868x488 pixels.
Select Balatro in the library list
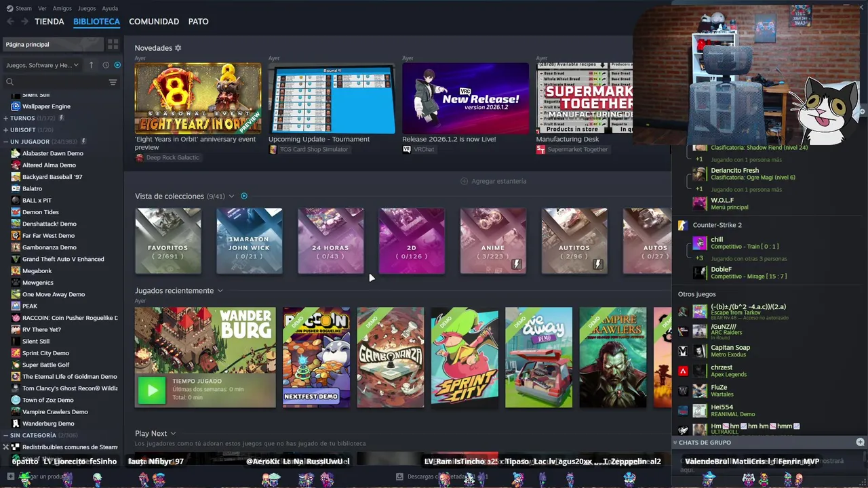pyautogui.click(x=32, y=188)
